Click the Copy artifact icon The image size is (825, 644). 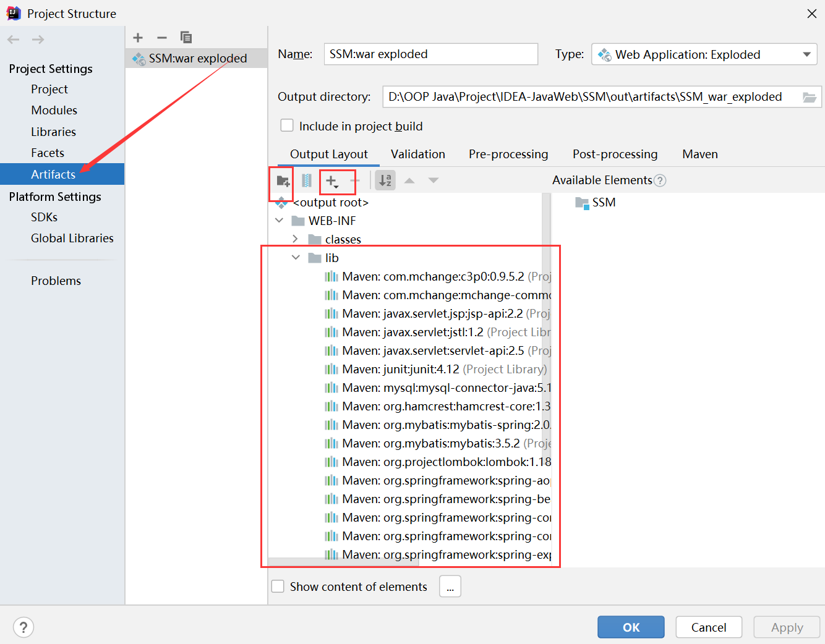(x=186, y=38)
